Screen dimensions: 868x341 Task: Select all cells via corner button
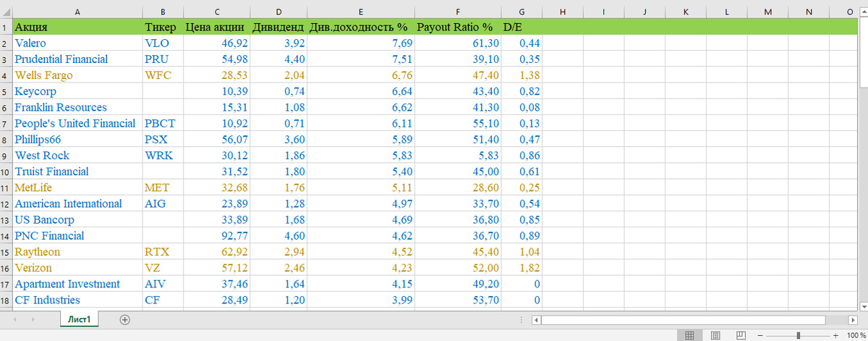6,11
